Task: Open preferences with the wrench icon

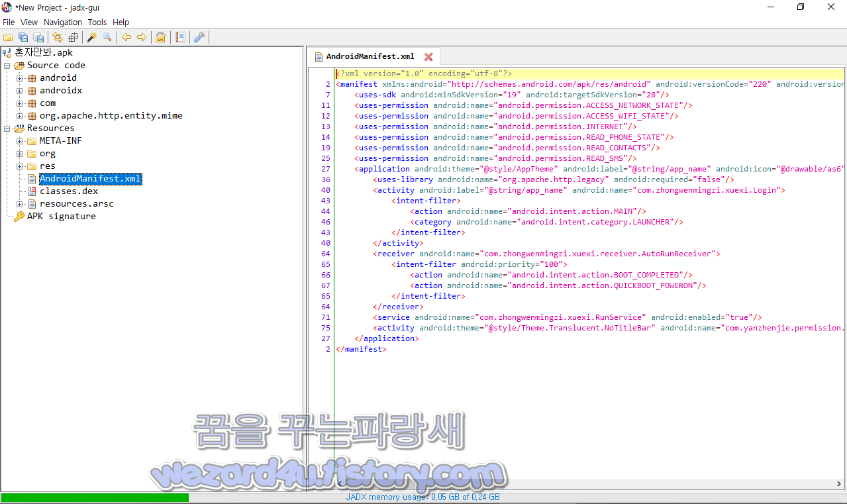Action: (199, 37)
